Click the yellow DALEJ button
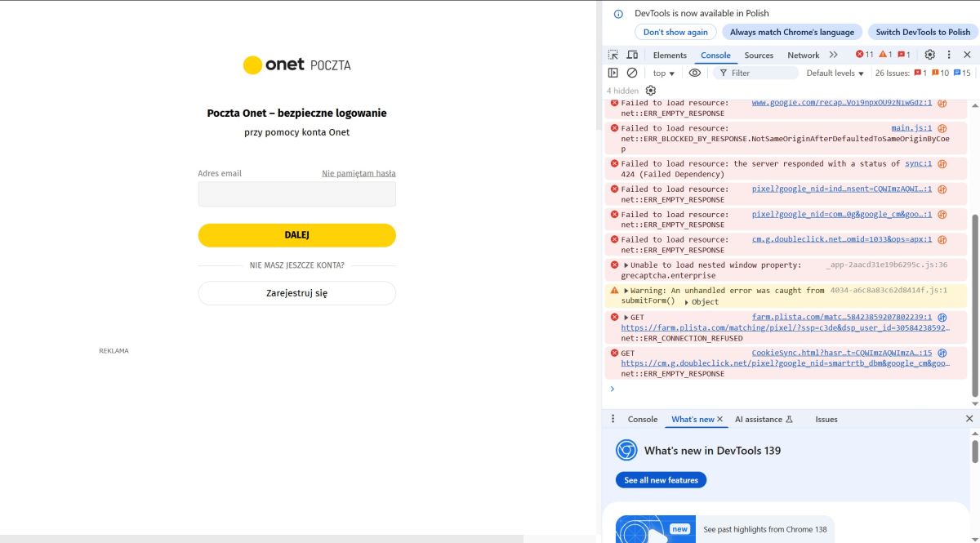This screenshot has height=543, width=980. click(x=297, y=235)
